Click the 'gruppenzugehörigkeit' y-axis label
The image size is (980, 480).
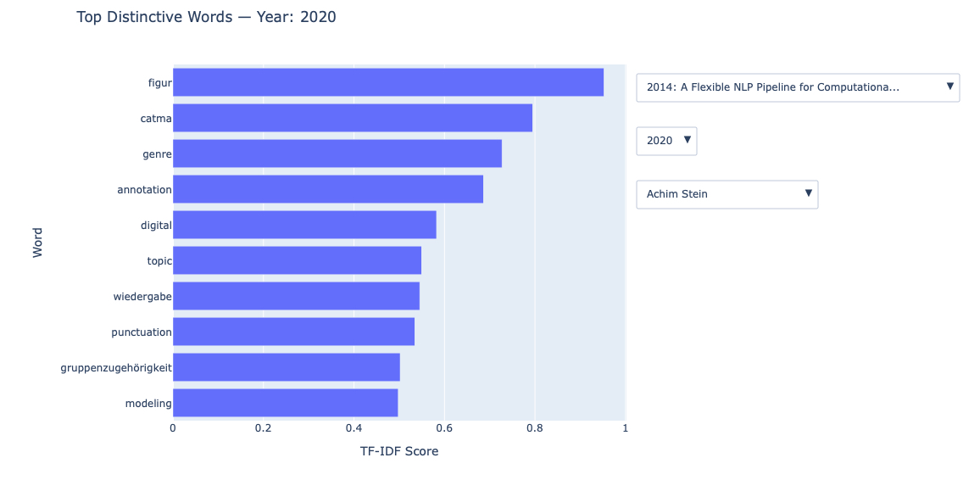pos(116,368)
